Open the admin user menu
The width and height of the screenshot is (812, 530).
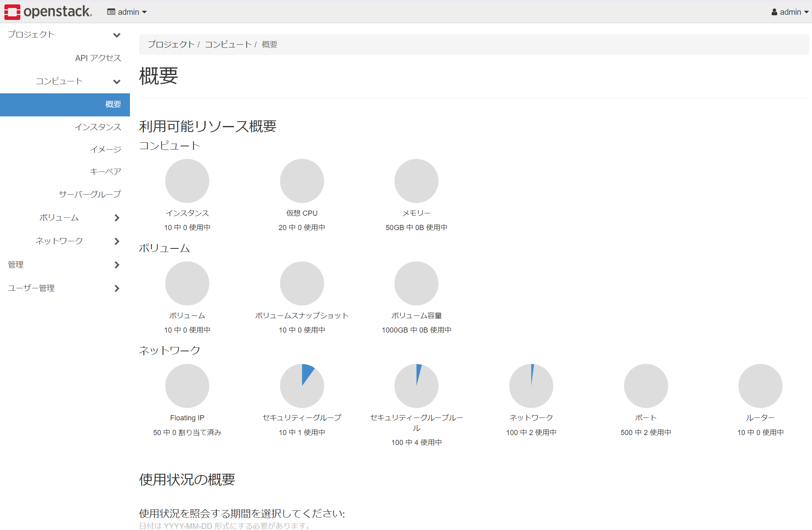tap(789, 12)
